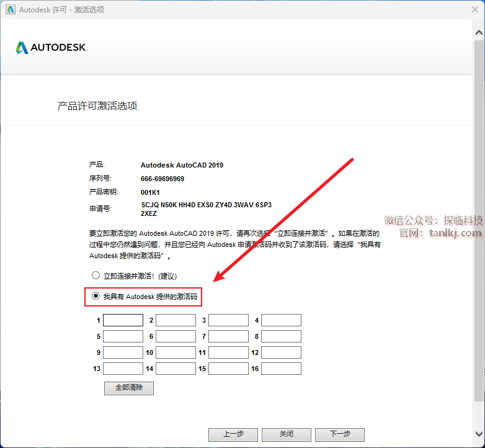Click the 序列号 label
Image resolution: width=485 pixels, height=448 pixels.
(100, 179)
